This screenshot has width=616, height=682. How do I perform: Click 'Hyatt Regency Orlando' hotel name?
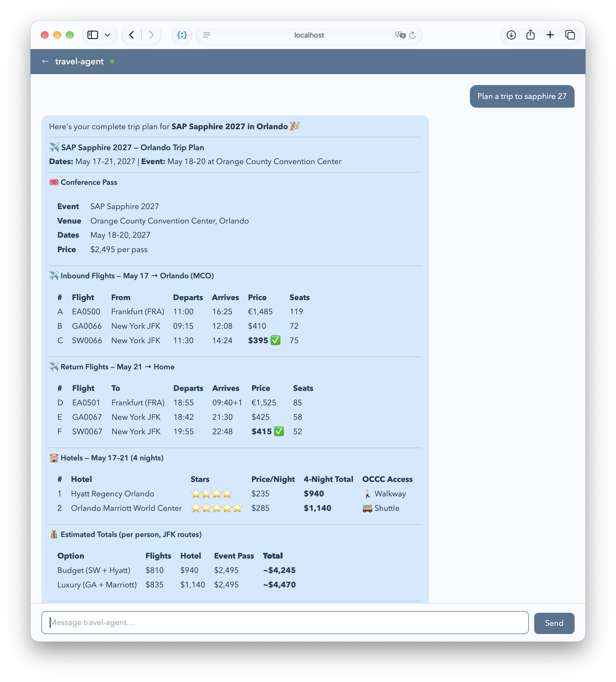112,493
